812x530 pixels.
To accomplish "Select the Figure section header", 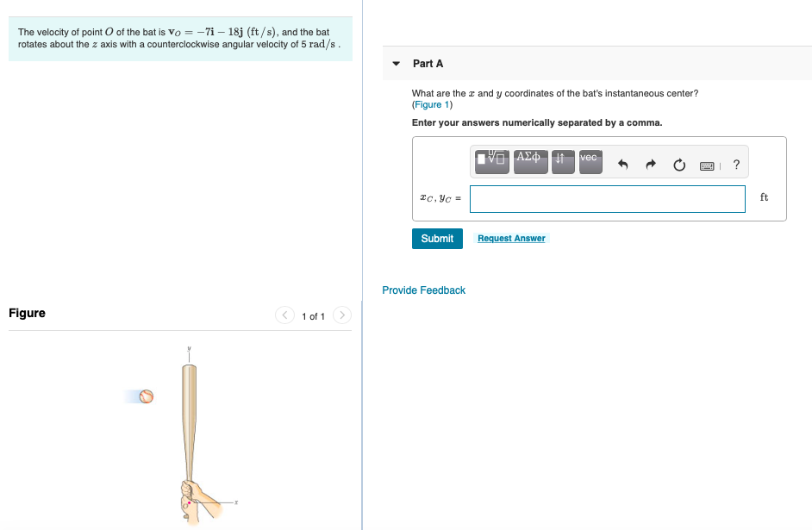I will (x=26, y=313).
